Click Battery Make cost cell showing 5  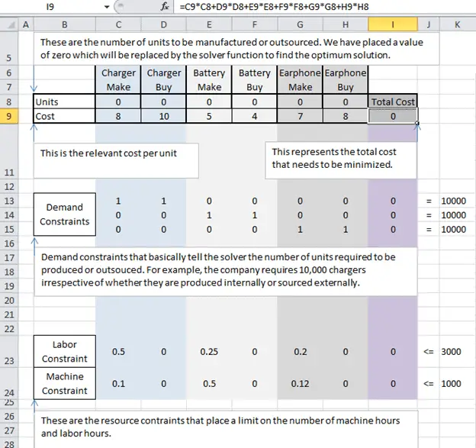click(209, 116)
